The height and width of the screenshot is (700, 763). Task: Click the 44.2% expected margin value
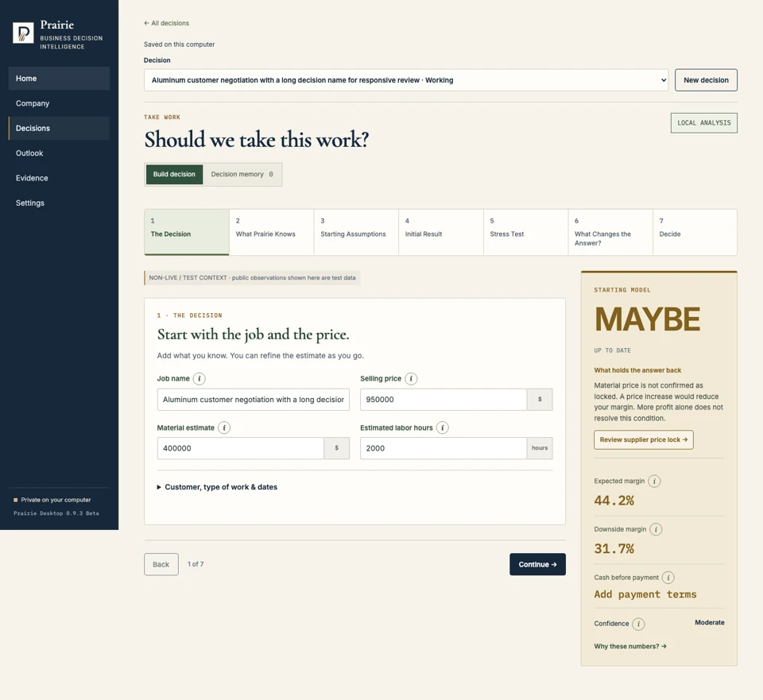614,501
